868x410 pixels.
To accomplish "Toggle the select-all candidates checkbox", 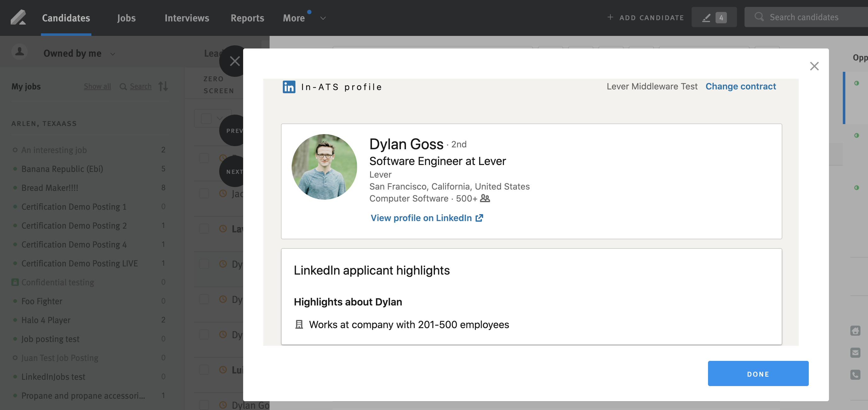I will click(206, 119).
